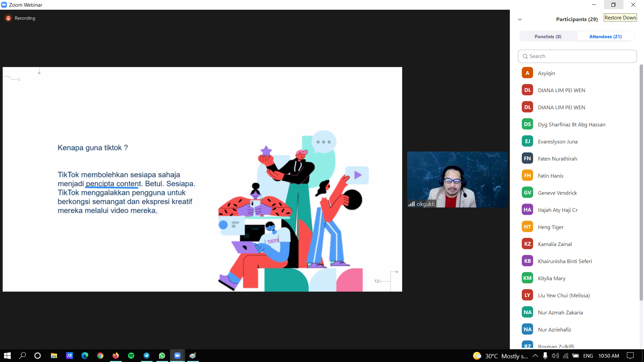The image size is (644, 362).
Task: Open Google Chrome from taskbar
Action: pyautogui.click(x=100, y=356)
